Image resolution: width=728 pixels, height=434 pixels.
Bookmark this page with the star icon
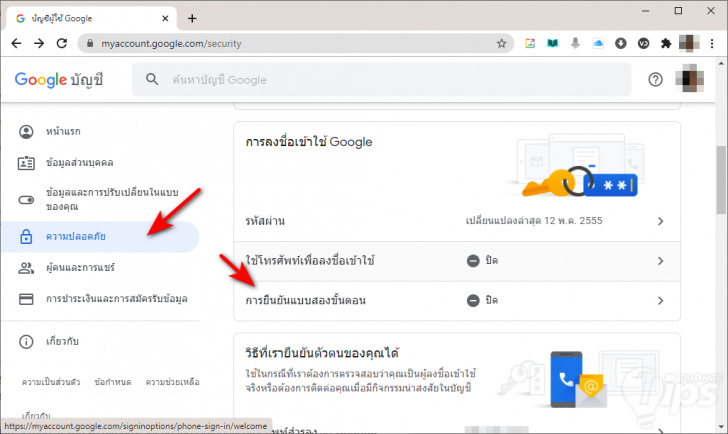[x=501, y=44]
